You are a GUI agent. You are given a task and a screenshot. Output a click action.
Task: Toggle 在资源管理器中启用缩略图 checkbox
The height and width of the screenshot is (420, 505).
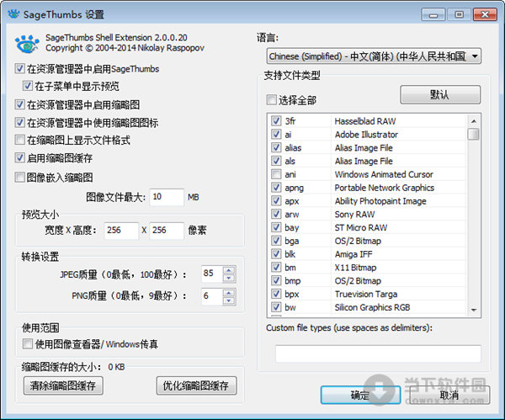point(19,104)
